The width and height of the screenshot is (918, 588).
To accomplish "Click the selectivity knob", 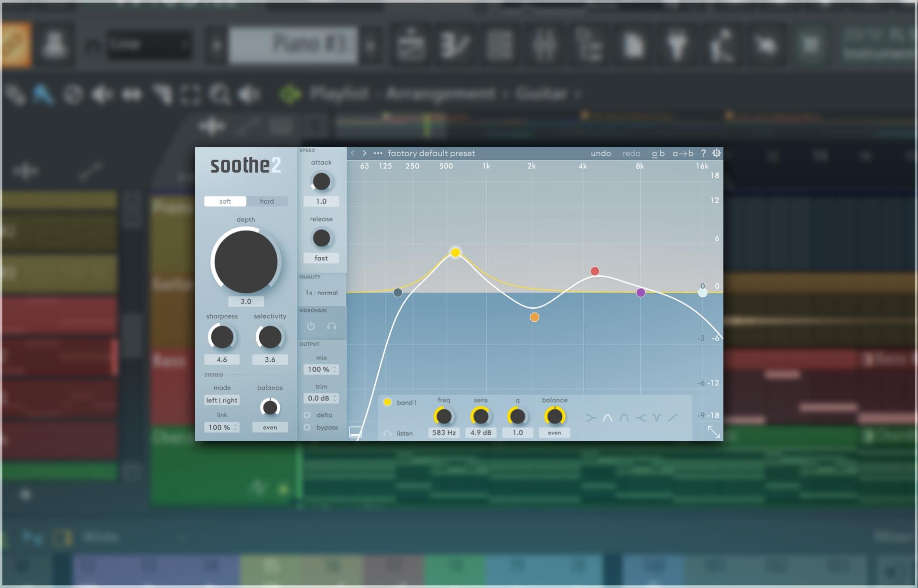I will (270, 338).
